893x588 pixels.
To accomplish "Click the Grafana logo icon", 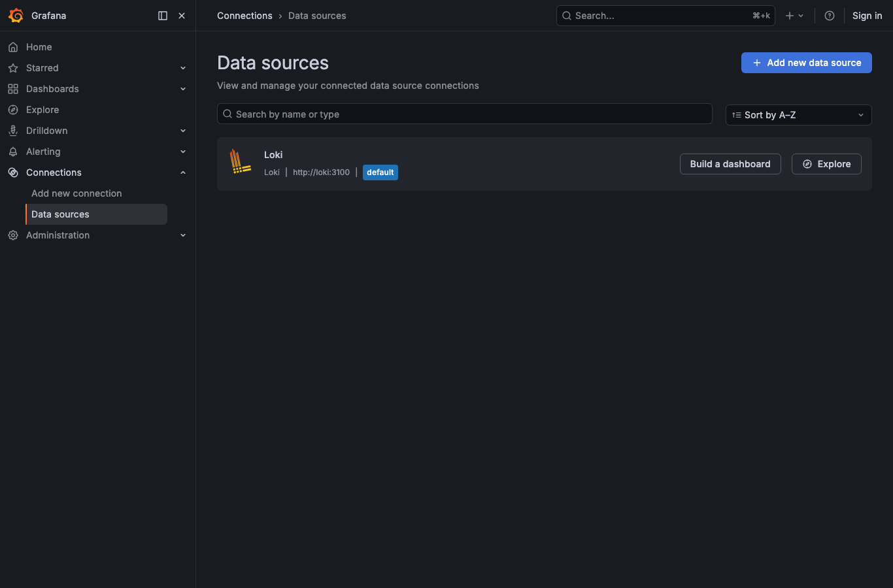I will [x=16, y=16].
